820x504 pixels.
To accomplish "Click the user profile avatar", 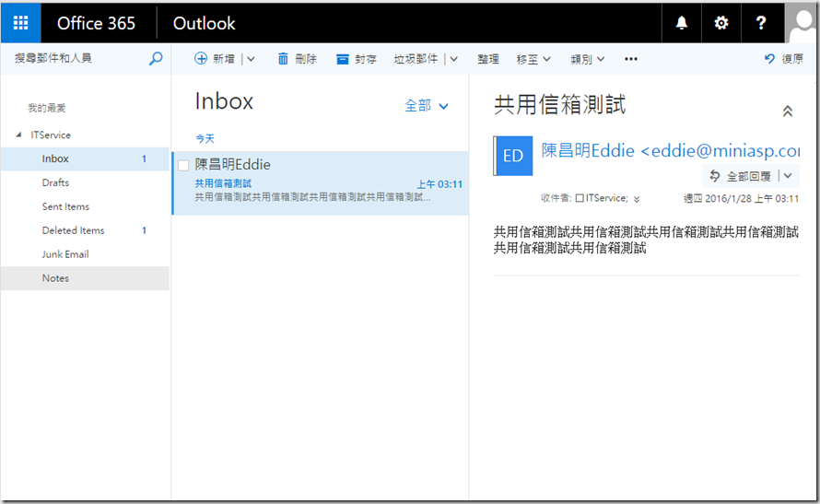I will click(801, 23).
